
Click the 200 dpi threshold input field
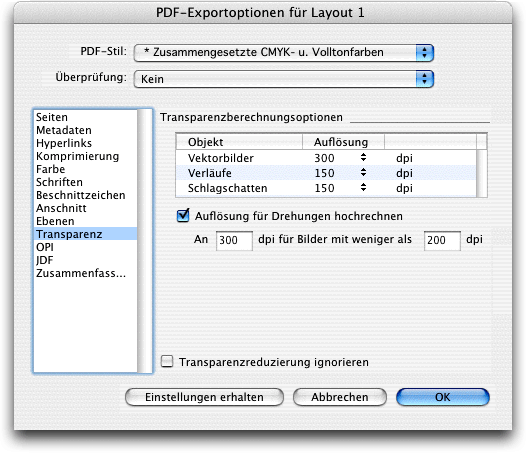(442, 241)
